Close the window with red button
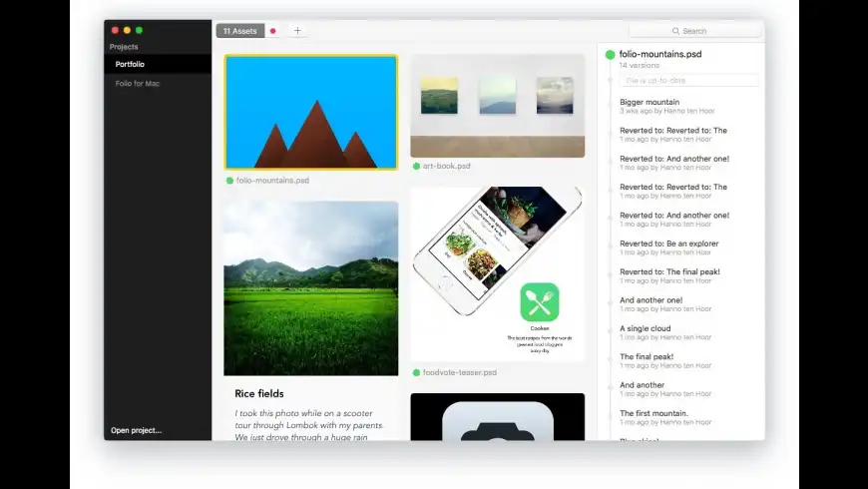The height and width of the screenshot is (489, 868). (115, 30)
